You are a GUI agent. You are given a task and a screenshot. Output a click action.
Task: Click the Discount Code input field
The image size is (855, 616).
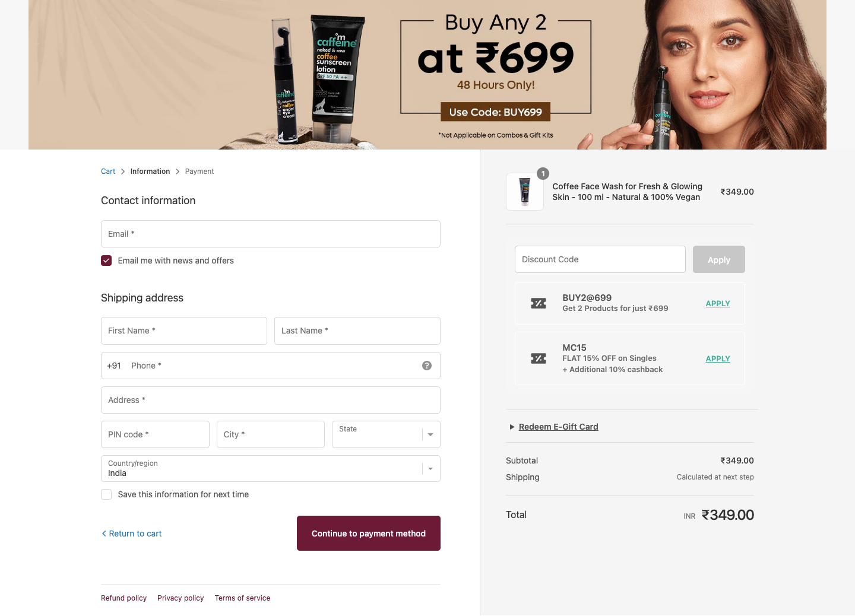coord(600,259)
